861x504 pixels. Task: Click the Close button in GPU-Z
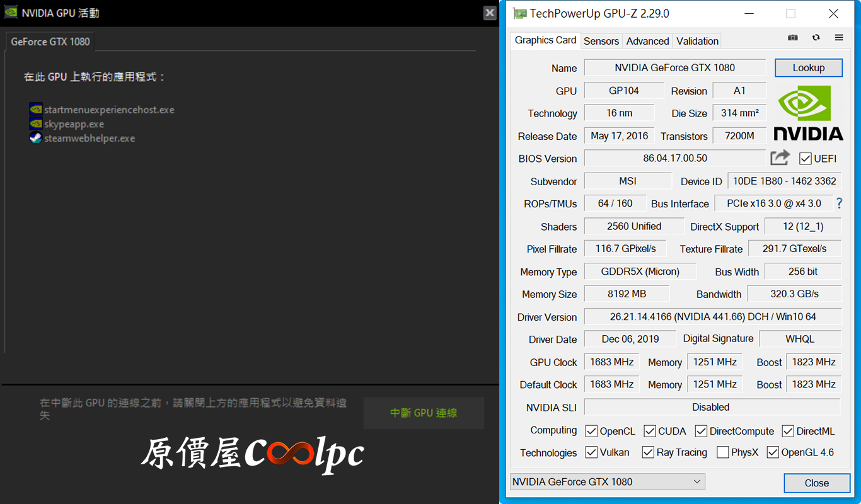click(816, 483)
